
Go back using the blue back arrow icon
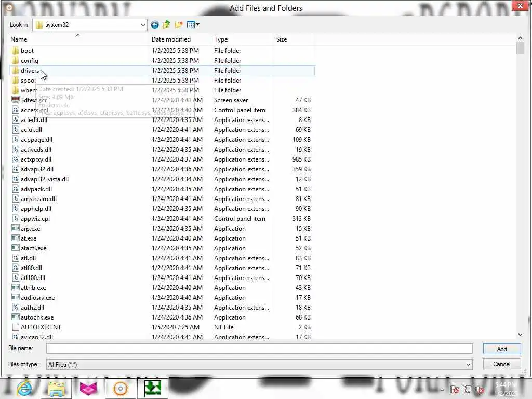(x=155, y=24)
